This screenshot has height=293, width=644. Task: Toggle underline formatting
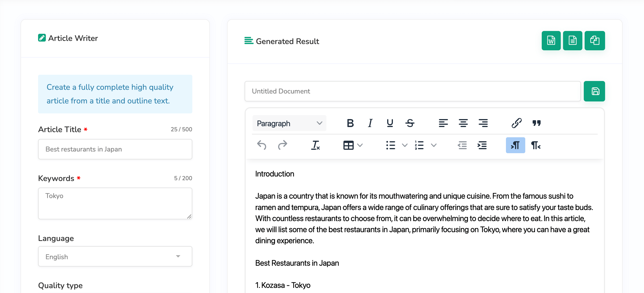pyautogui.click(x=389, y=123)
